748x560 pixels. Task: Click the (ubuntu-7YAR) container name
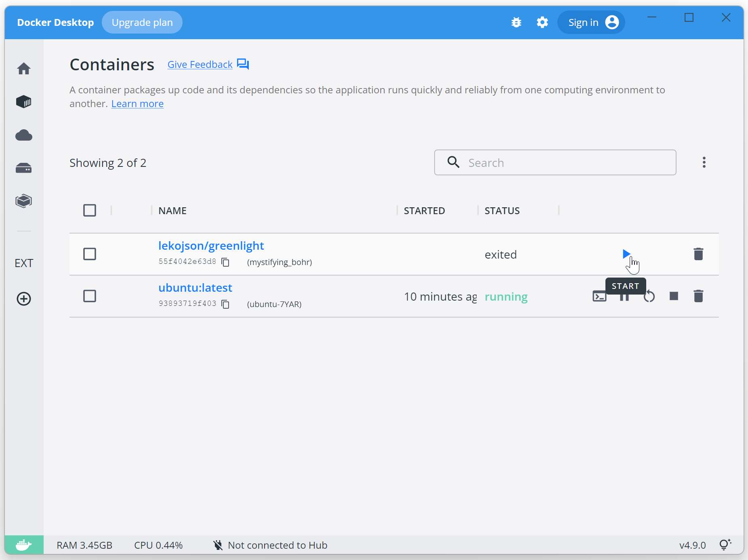click(274, 304)
